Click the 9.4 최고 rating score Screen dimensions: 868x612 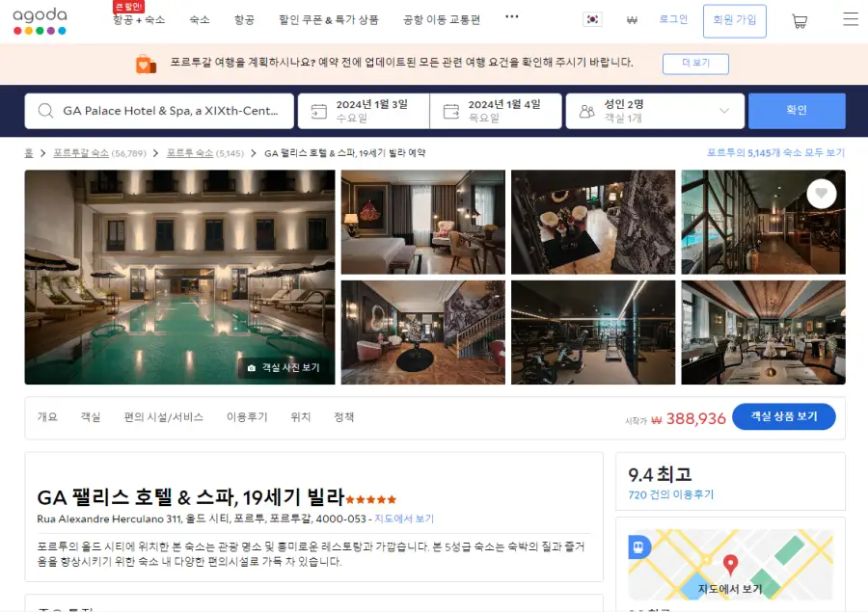[660, 475]
